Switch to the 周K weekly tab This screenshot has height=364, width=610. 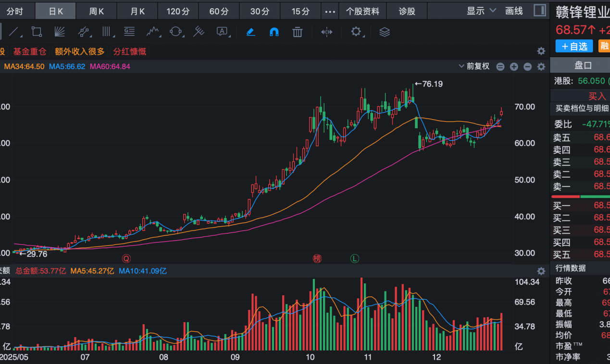point(96,12)
